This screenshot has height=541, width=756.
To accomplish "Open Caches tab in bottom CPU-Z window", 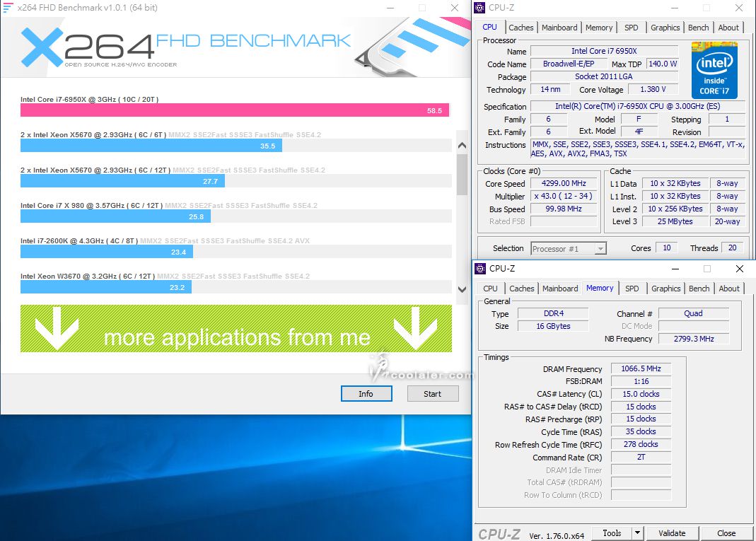I will [522, 289].
